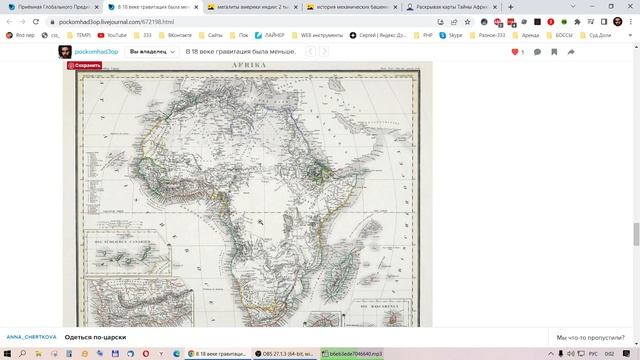Open the WEB инструменты bookmarks folder
Image resolution: width=640 pixels, height=360 pixels.
pos(318,36)
